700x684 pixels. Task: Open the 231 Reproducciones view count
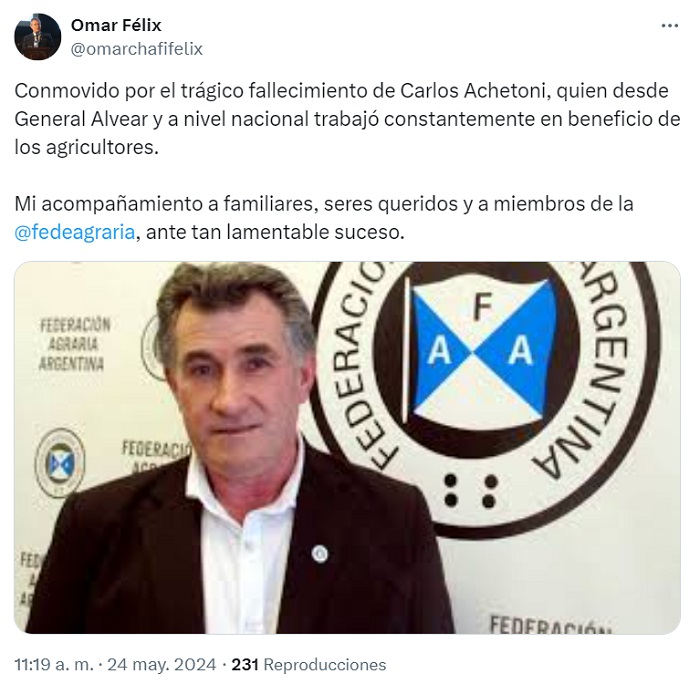(309, 664)
